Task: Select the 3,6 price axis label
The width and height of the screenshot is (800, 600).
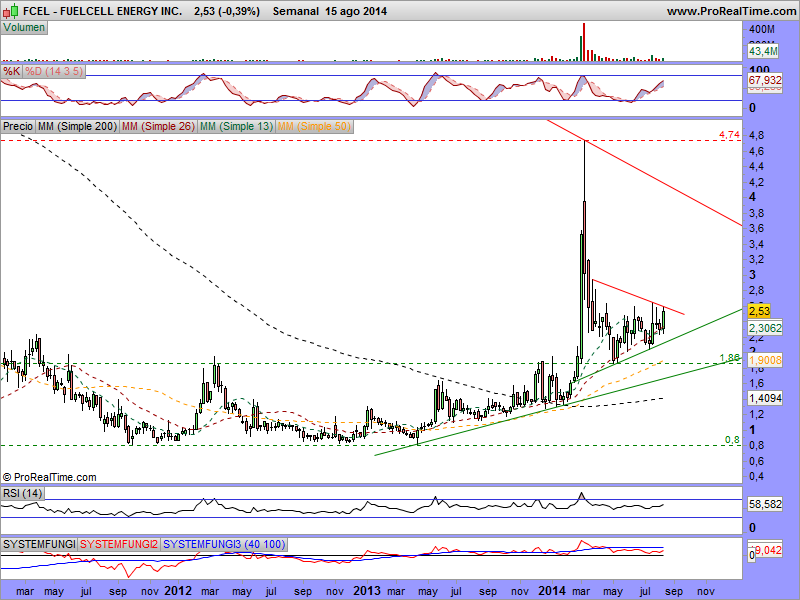Action: click(x=756, y=229)
